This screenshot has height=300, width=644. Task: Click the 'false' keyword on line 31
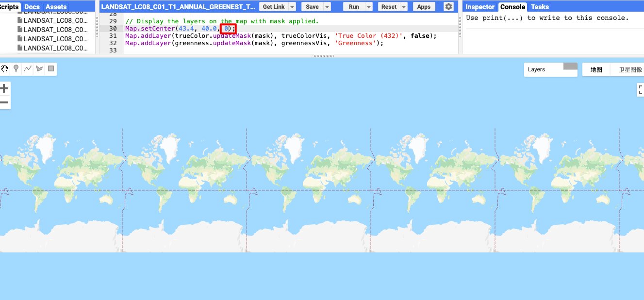pos(420,36)
